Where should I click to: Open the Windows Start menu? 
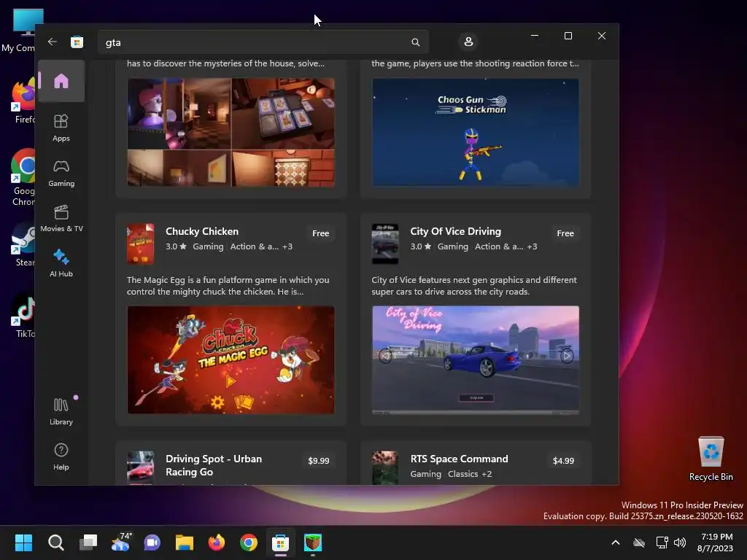coord(23,542)
